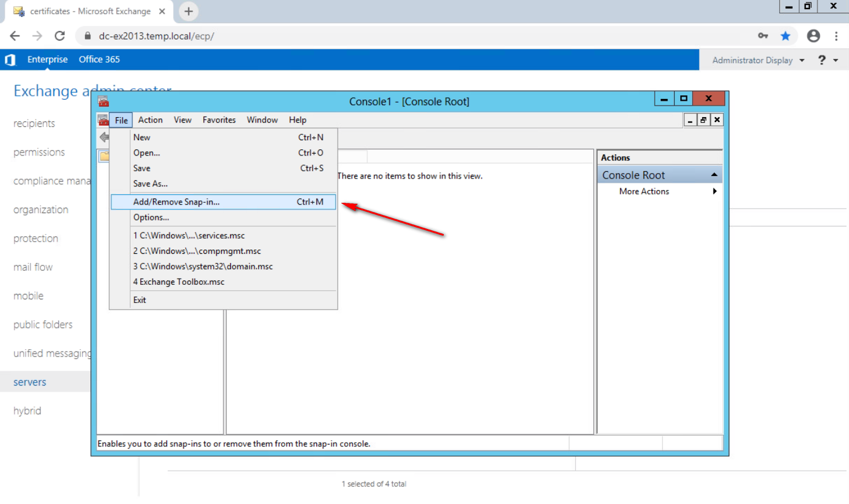
Task: Open recent file services.msc
Action: 189,235
